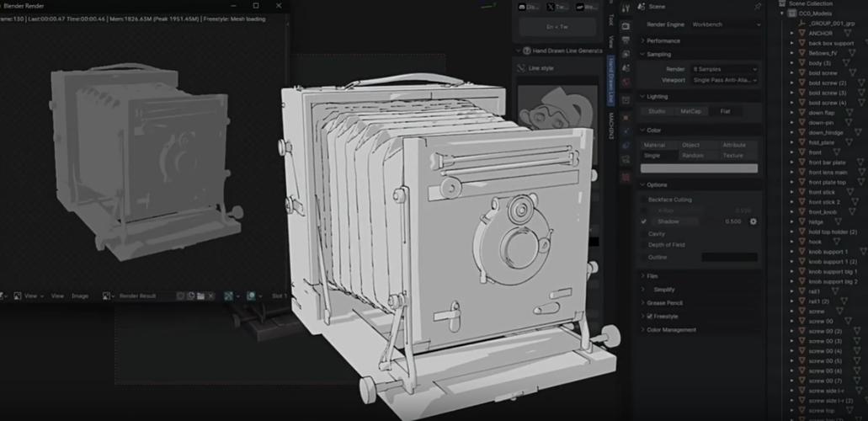Click the Shadow settings gear icon
The height and width of the screenshot is (421, 868).
(753, 221)
